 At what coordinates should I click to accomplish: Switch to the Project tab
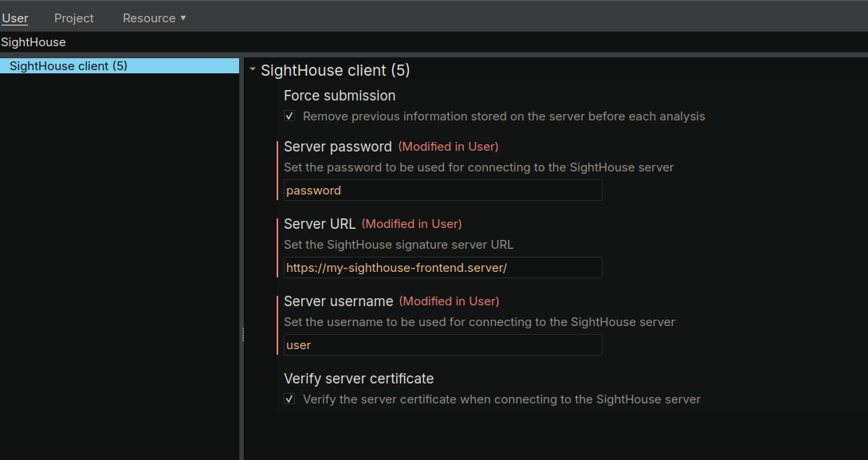coord(73,18)
